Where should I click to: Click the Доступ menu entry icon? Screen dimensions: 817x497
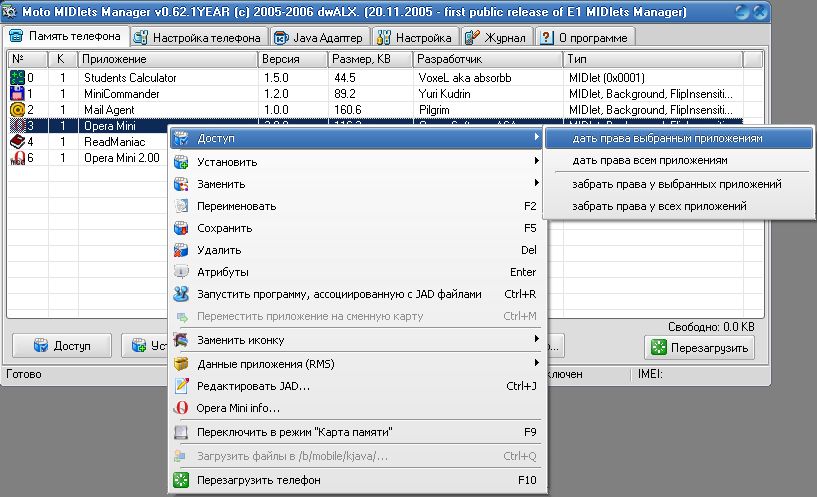point(181,139)
